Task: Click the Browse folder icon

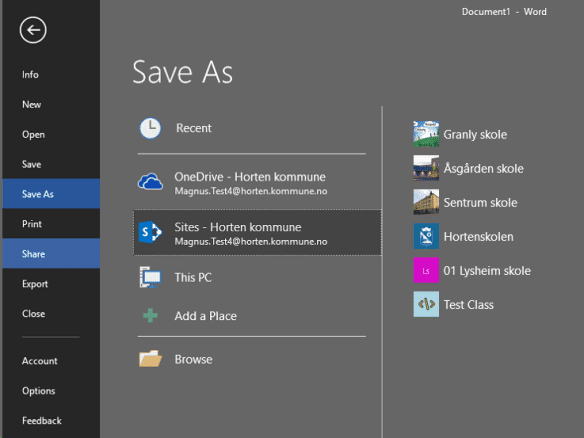Action: pos(150,359)
